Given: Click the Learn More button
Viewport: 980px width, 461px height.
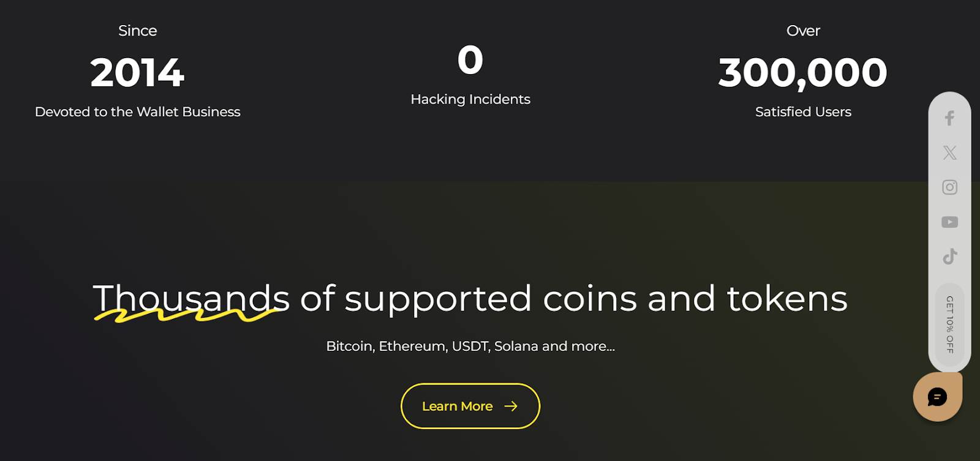Looking at the screenshot, I should 470,406.
